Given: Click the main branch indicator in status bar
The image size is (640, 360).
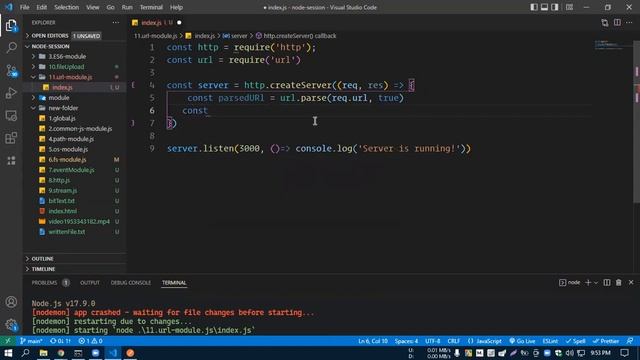Looking at the screenshot, I should (31, 341).
